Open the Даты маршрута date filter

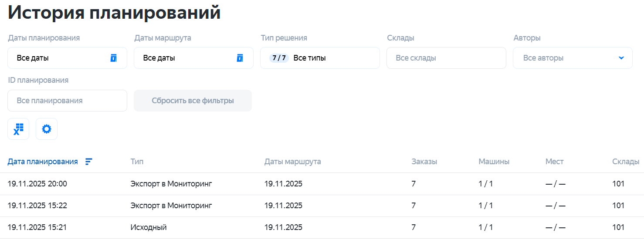(x=187, y=58)
